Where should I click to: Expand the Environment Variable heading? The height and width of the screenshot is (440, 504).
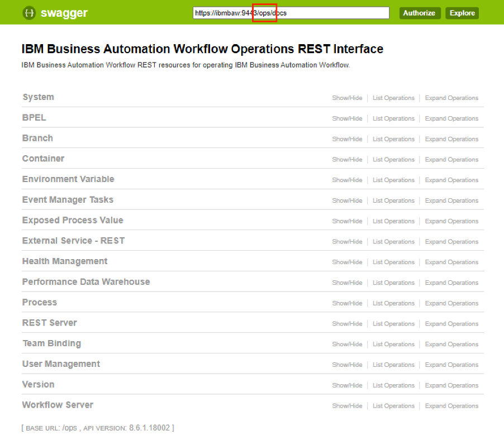(x=68, y=179)
